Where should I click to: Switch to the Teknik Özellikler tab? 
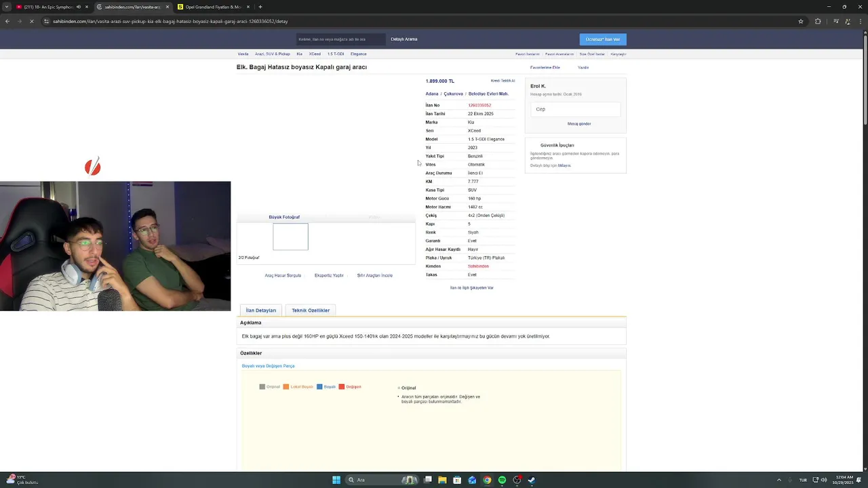point(311,310)
